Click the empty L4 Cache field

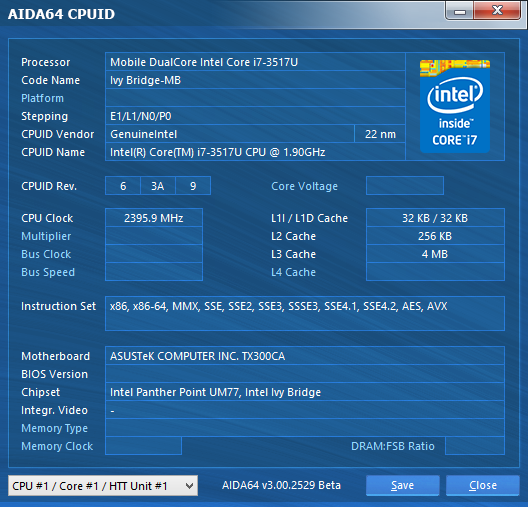coord(435,272)
